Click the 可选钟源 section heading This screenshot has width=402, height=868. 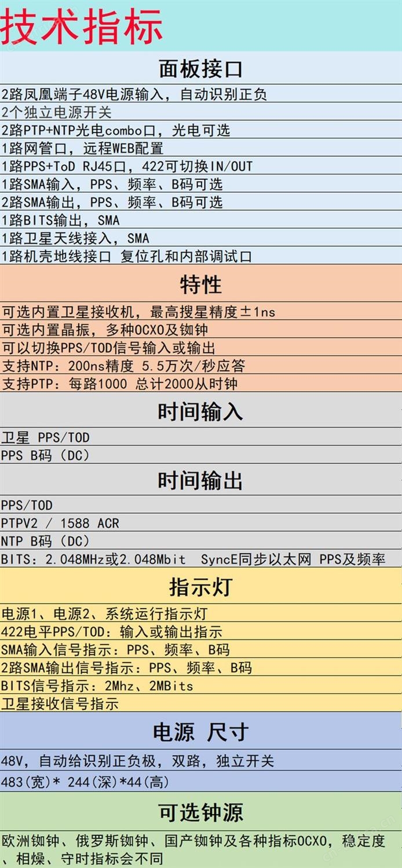point(200,812)
